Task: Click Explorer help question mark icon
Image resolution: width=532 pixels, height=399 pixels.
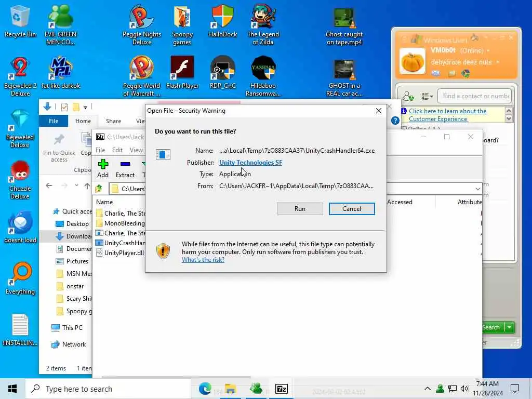Action: tap(395, 121)
